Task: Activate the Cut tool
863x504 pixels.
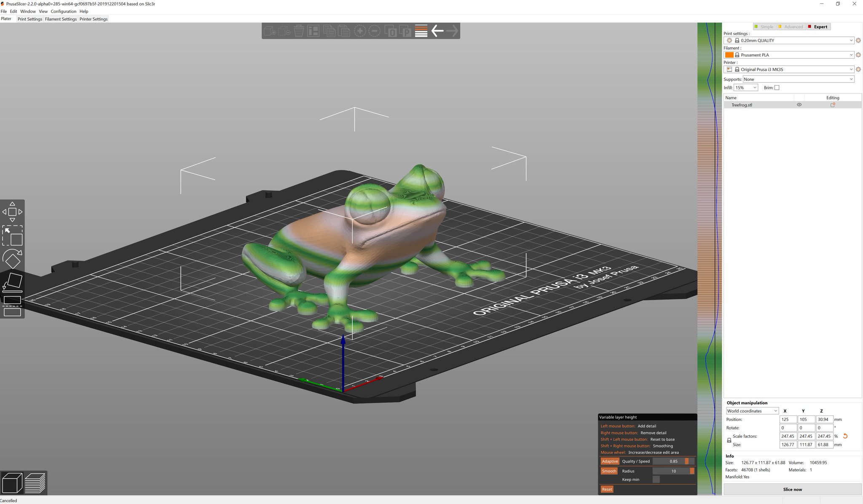Action: point(12,306)
